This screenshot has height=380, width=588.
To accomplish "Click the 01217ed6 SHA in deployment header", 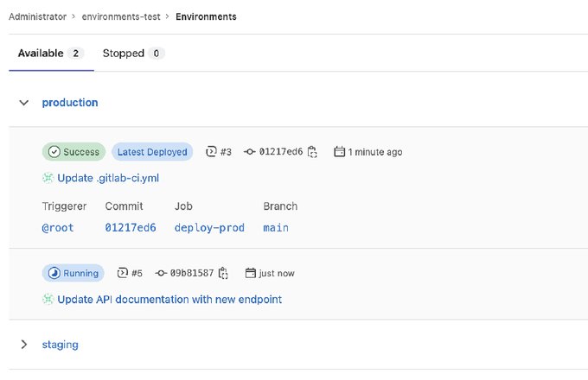I will [281, 152].
